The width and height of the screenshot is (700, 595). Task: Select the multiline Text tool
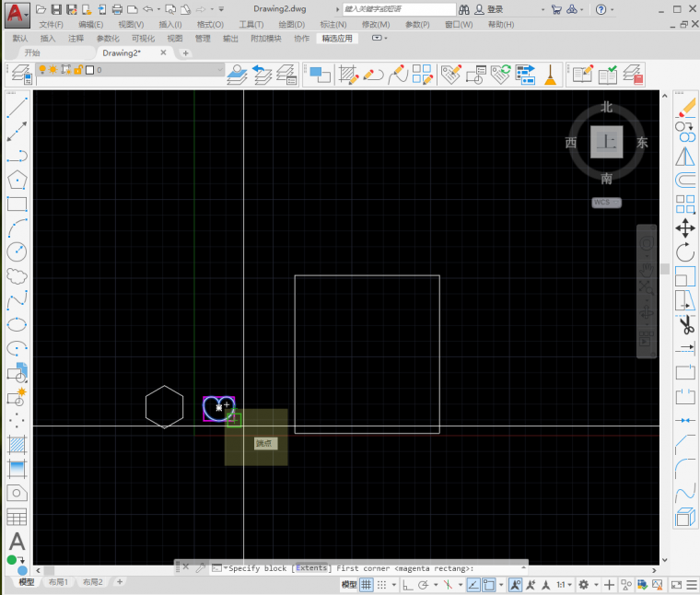17,542
